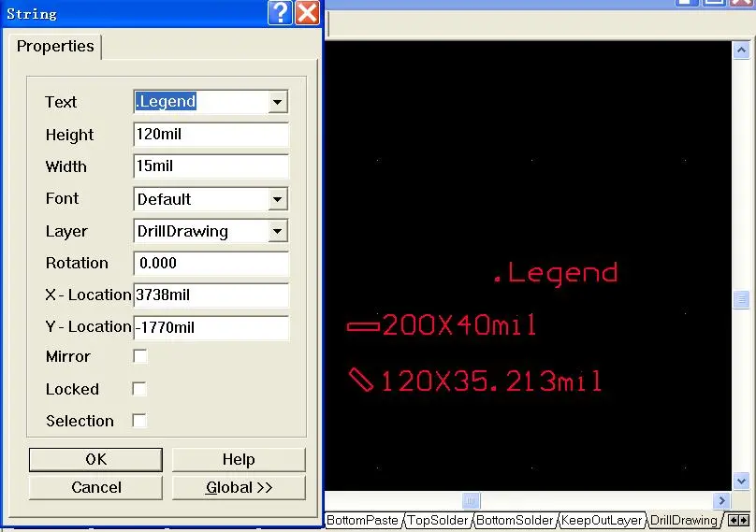
Task: Click the layer tabs scroll right arrow
Action: 744,521
